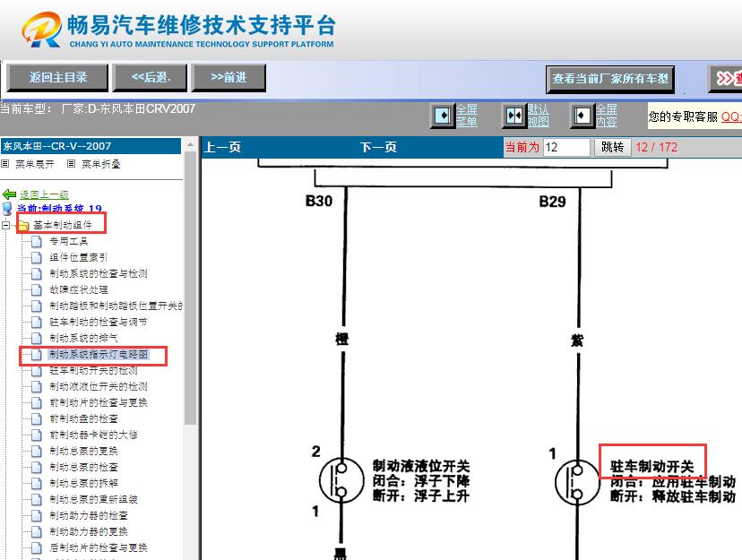This screenshot has width=742, height=560.
Task: Open 查看当前厂家所有车型 button
Action: coord(610,79)
